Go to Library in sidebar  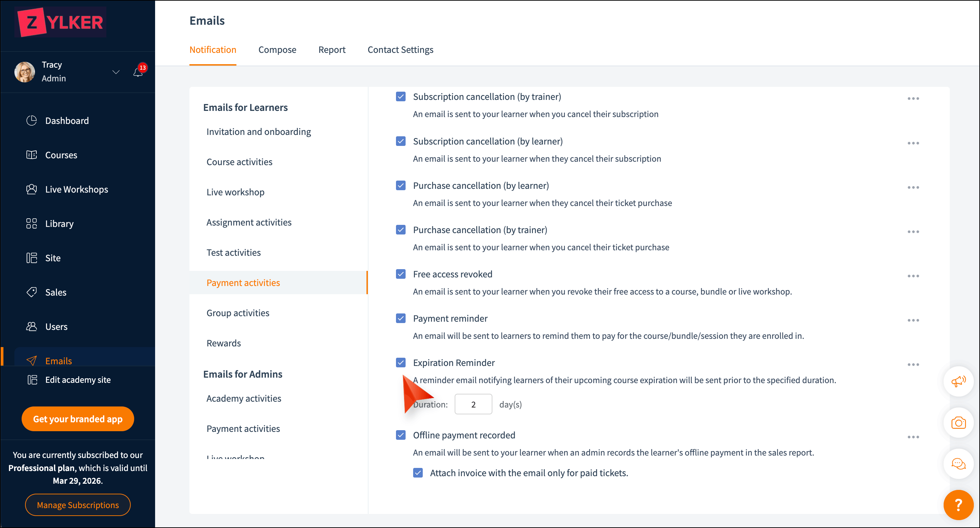tap(59, 223)
